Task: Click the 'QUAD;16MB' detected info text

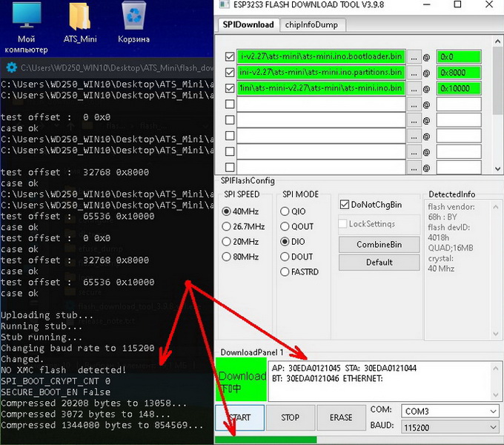Action: pos(451,248)
